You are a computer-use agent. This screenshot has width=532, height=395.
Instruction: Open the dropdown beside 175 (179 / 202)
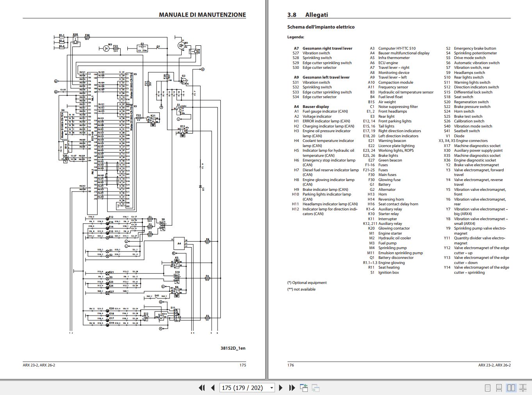(x=271, y=387)
